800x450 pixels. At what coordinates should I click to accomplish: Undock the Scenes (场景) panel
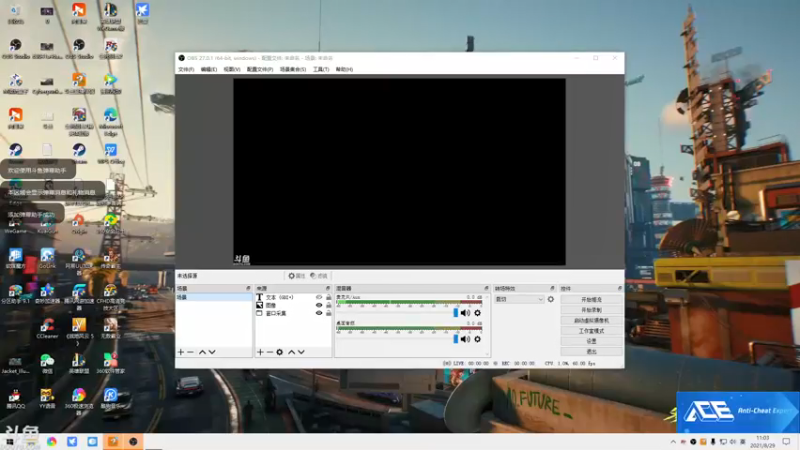coord(248,289)
